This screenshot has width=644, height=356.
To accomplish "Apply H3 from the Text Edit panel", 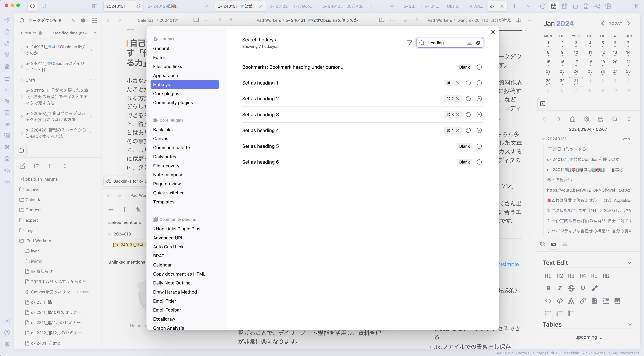I will [x=571, y=276].
